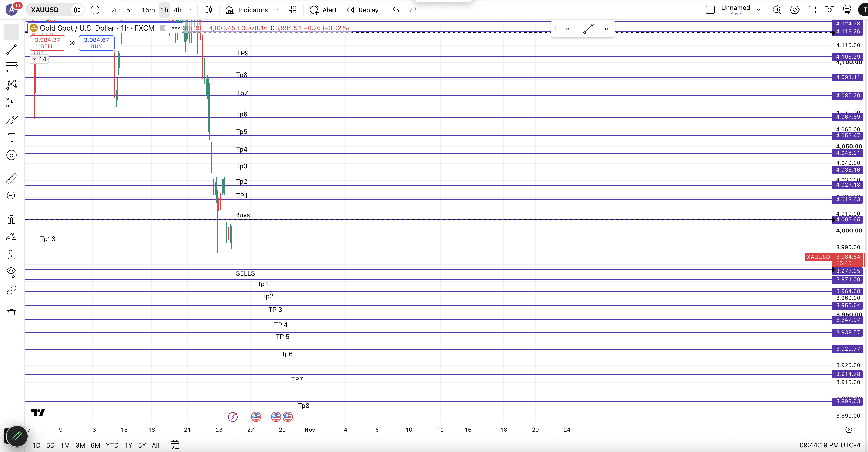Open the drawings link sync tool
The image size is (868, 452).
12,290
